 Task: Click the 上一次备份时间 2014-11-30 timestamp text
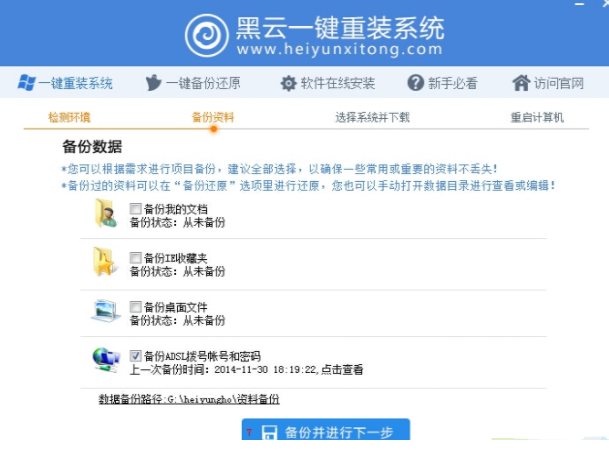(x=223, y=369)
